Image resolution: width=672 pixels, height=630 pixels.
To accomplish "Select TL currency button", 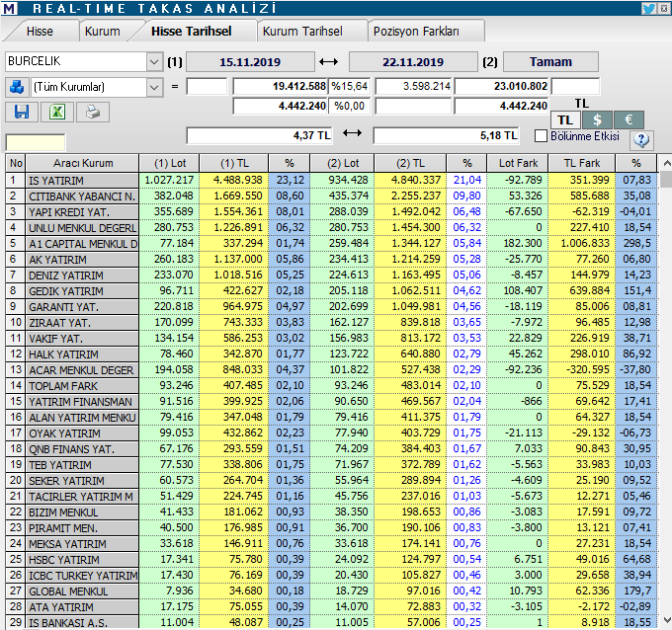I will pyautogui.click(x=565, y=119).
